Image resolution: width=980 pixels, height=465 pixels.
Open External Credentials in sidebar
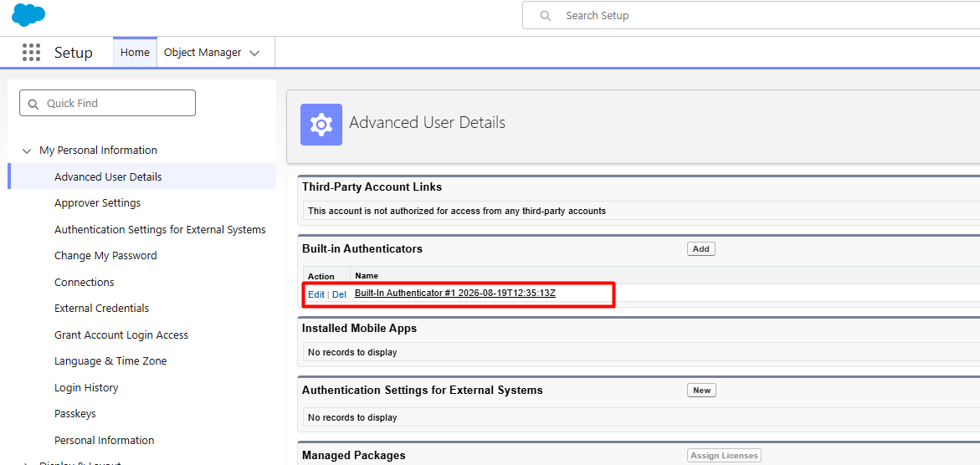pos(102,309)
